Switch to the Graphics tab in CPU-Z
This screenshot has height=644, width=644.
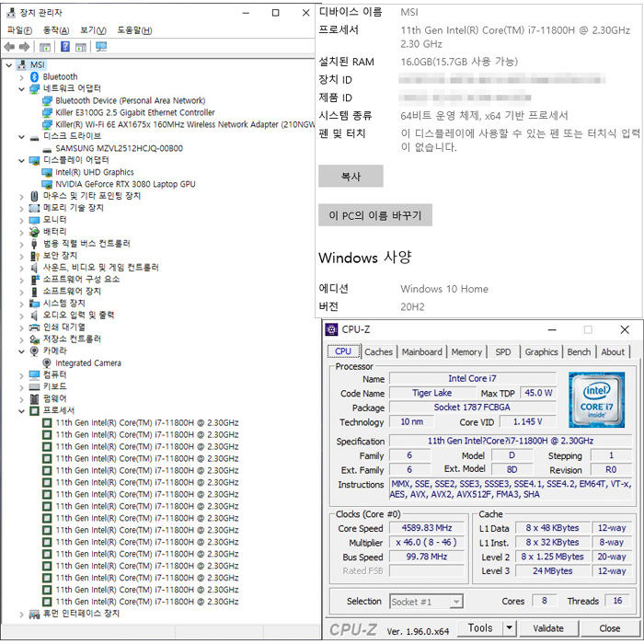coord(541,352)
